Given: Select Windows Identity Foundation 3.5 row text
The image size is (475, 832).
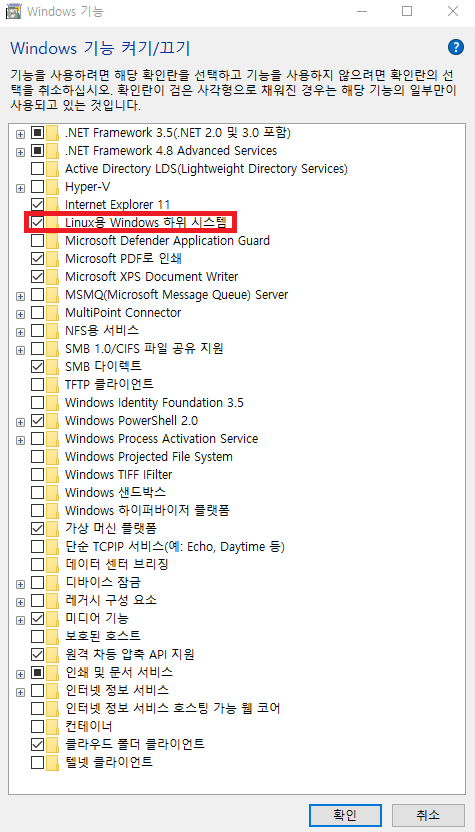Looking at the screenshot, I should click(x=154, y=402).
